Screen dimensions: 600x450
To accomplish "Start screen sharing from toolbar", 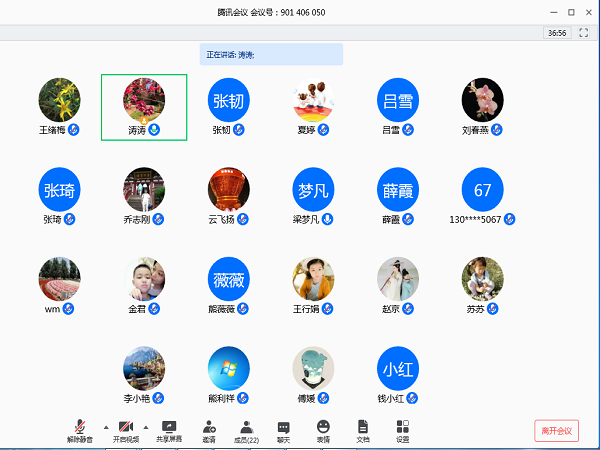I will tap(169, 431).
